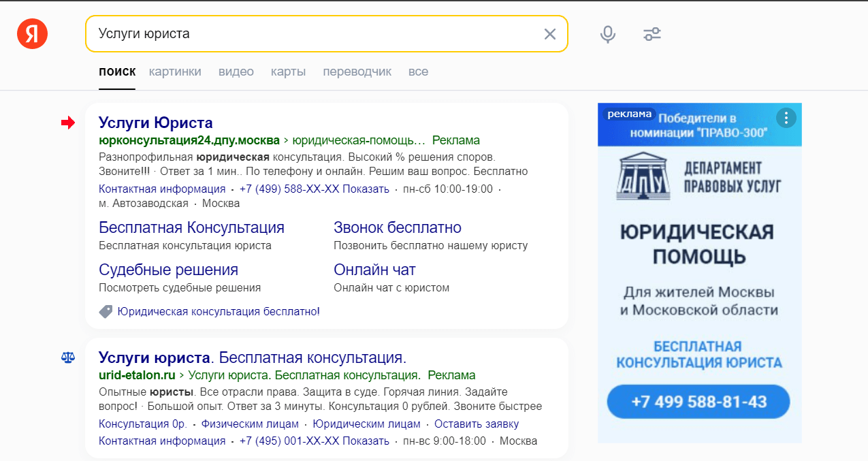Open the Yandex logo home page

pos(32,33)
